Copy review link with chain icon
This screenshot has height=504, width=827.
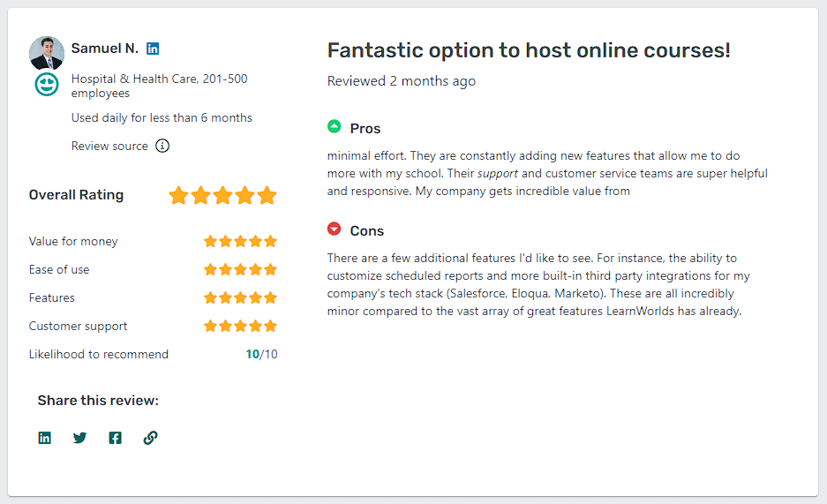coord(150,438)
